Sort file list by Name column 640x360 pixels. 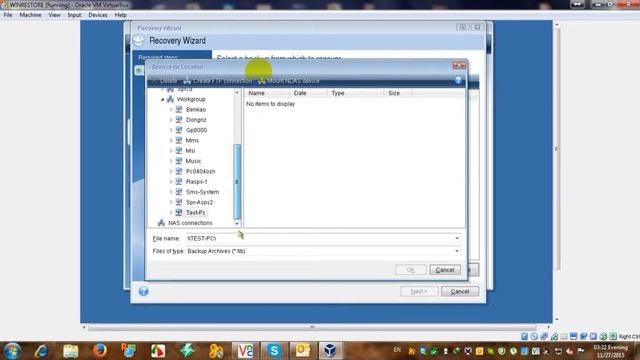[x=267, y=93]
